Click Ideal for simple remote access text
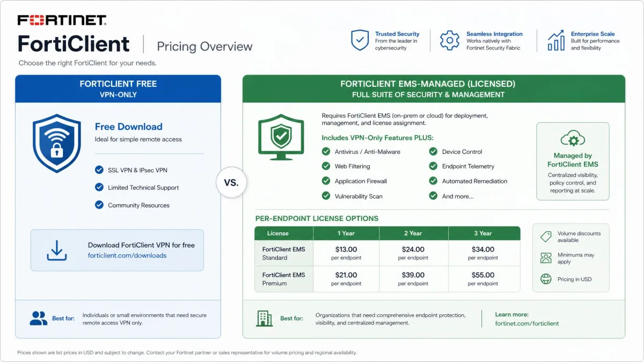Viewport: 644px width, 362px height. 138,139
